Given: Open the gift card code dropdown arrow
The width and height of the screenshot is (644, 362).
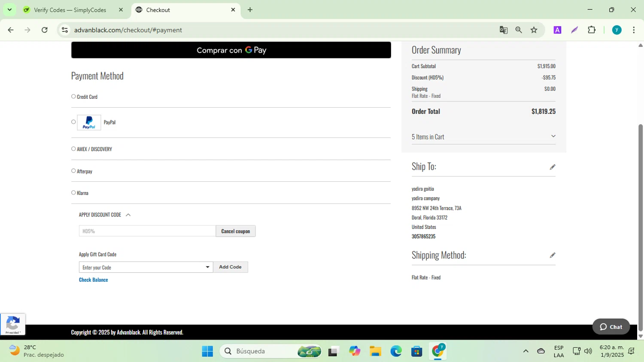Looking at the screenshot, I should click(207, 267).
